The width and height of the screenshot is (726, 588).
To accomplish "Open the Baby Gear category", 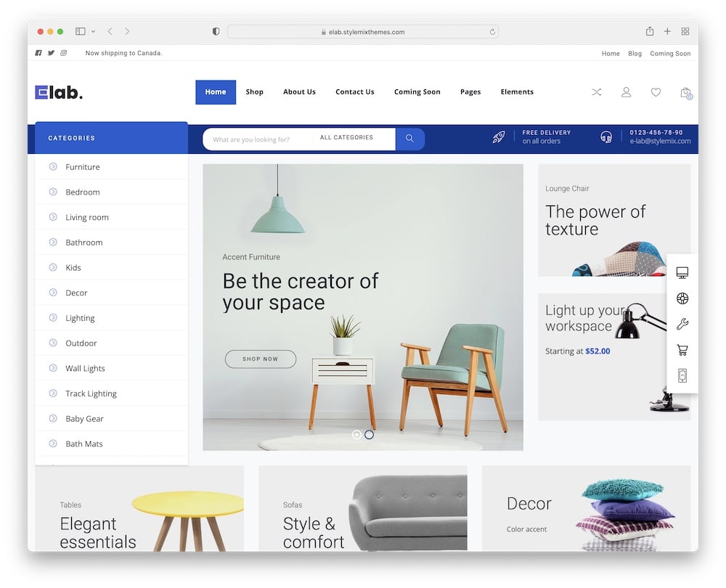I will (x=112, y=419).
